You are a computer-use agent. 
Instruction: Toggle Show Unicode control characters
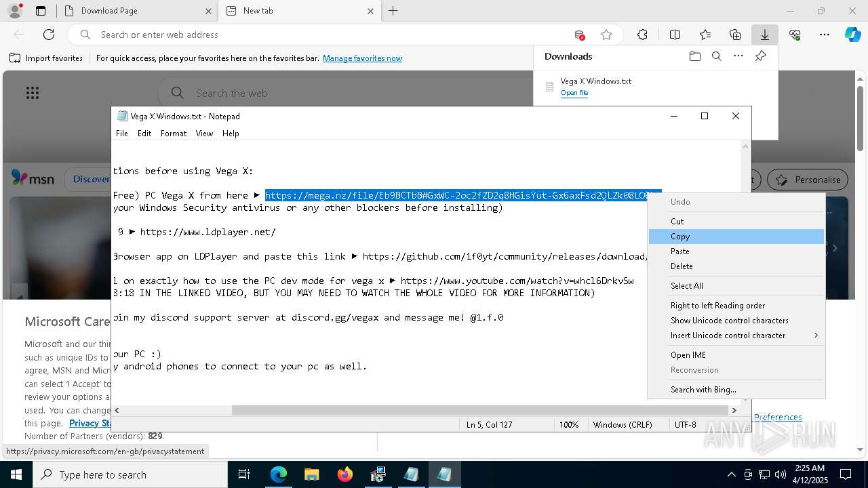click(736, 321)
